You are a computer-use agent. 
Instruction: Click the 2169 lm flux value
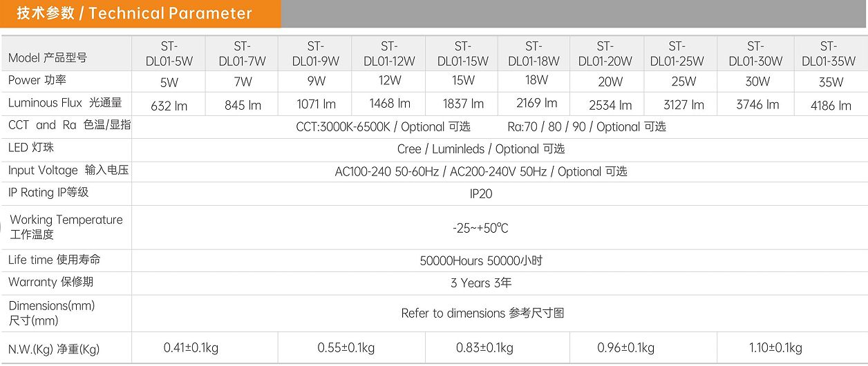tap(537, 103)
